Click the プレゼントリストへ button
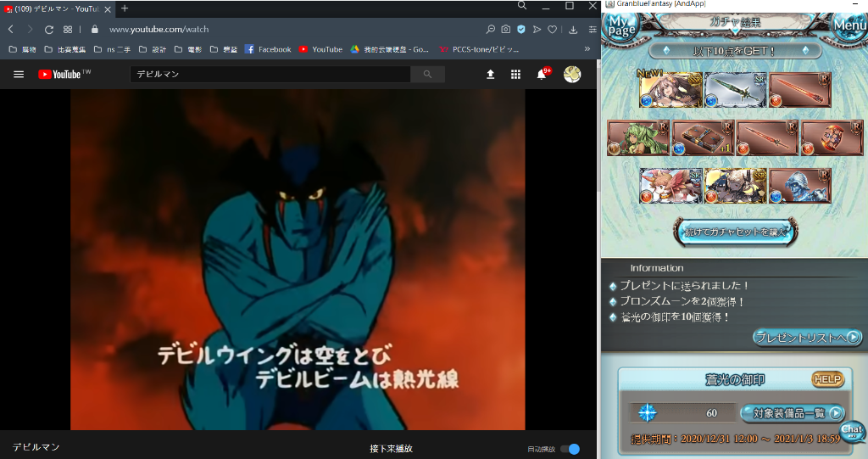Image resolution: width=868 pixels, height=459 pixels. [807, 337]
